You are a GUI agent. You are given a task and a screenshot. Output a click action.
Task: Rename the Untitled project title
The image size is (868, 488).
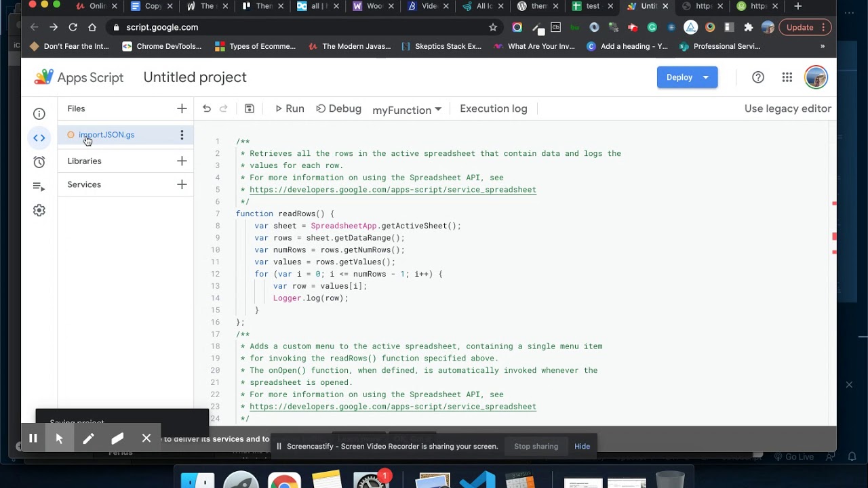pos(195,77)
